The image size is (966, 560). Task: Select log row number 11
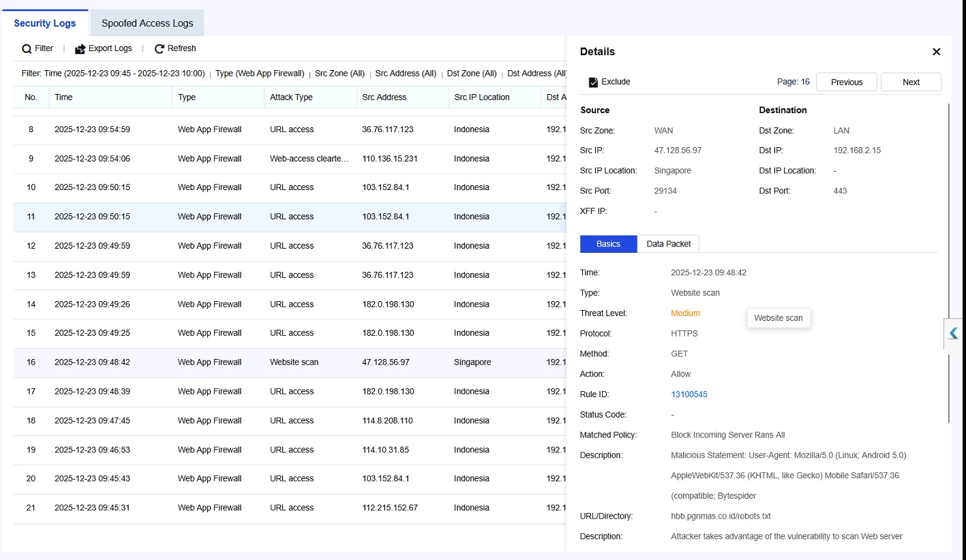(x=290, y=217)
